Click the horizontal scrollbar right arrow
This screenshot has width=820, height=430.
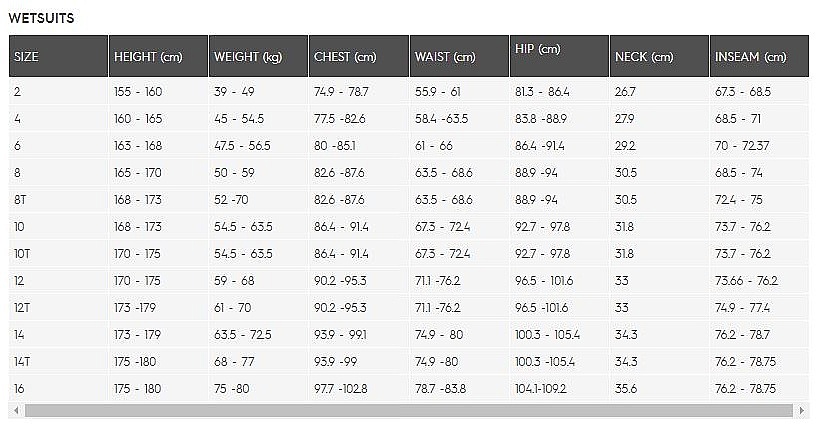[x=802, y=411]
